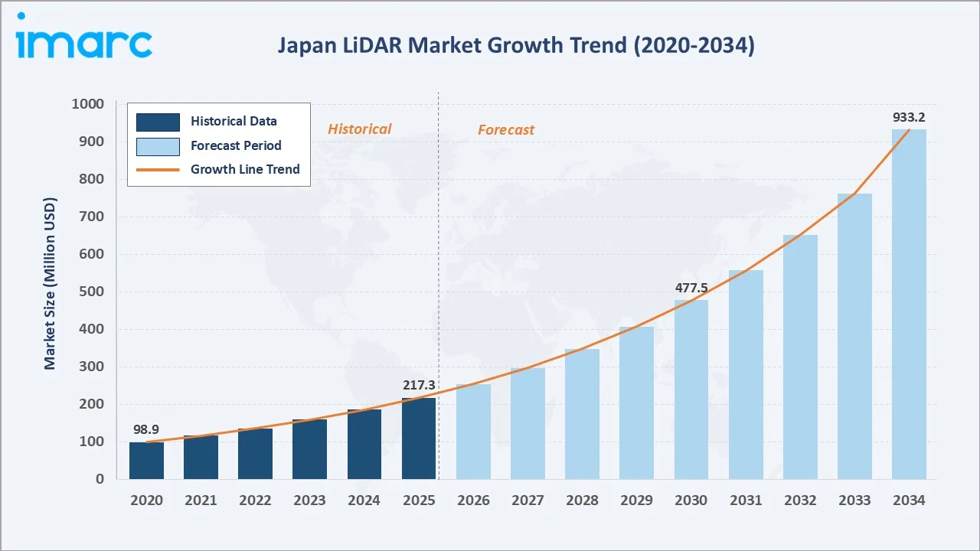Click the y-axis value 0
Image resolution: width=980 pixels, height=551 pixels.
(x=100, y=479)
